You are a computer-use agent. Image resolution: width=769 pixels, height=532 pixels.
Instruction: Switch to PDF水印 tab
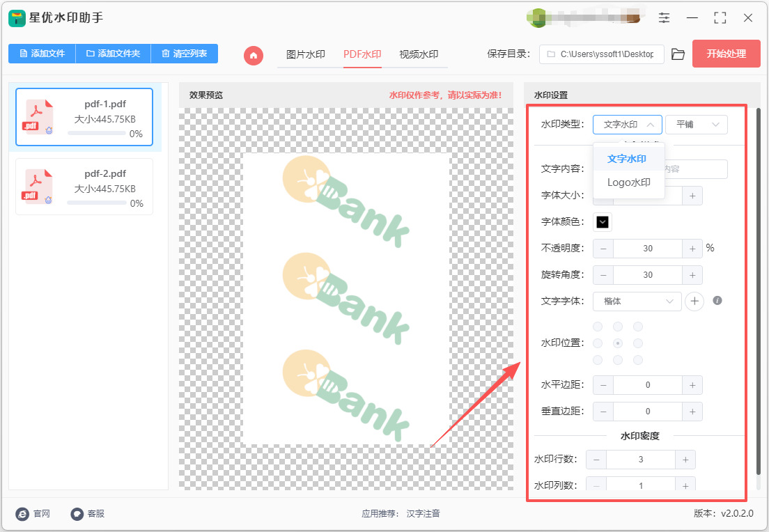(362, 54)
